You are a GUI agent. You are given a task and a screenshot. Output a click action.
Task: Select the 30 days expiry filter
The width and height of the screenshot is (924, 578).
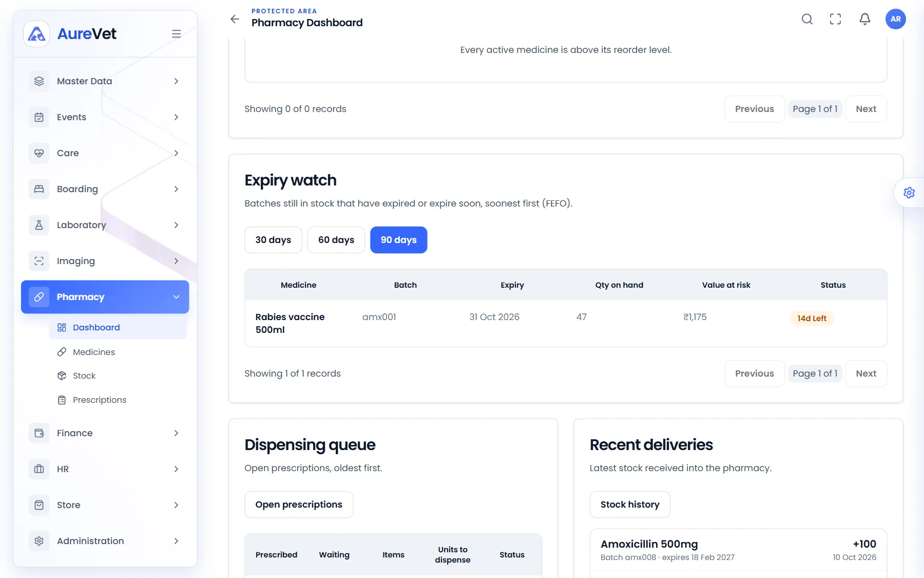pyautogui.click(x=273, y=240)
